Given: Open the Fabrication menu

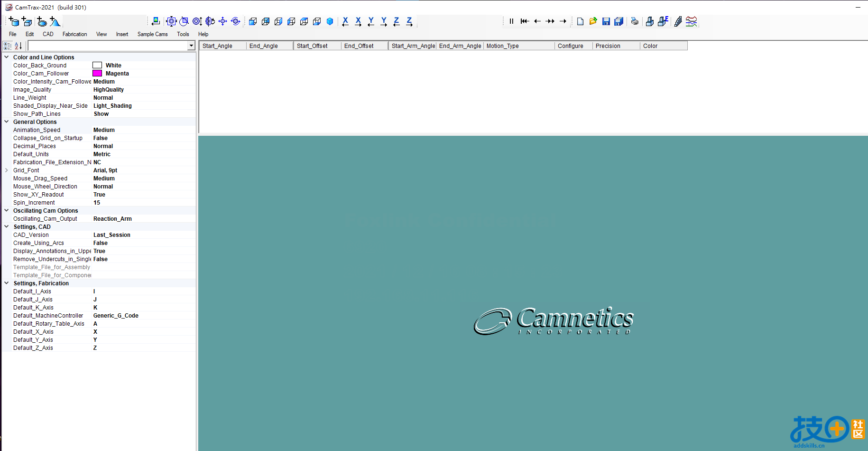Looking at the screenshot, I should [75, 34].
